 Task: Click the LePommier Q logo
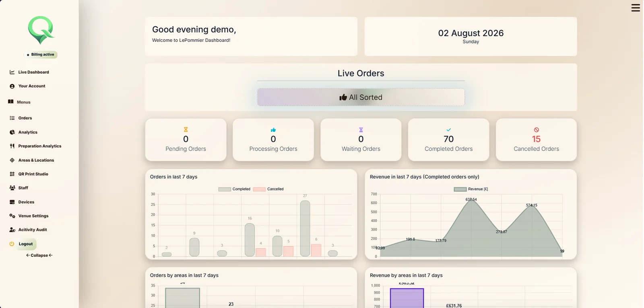click(41, 30)
